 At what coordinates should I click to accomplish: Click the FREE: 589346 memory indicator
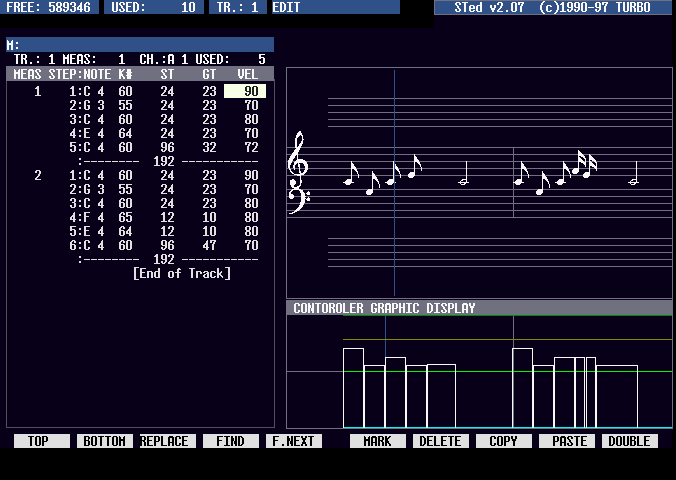(49, 7)
